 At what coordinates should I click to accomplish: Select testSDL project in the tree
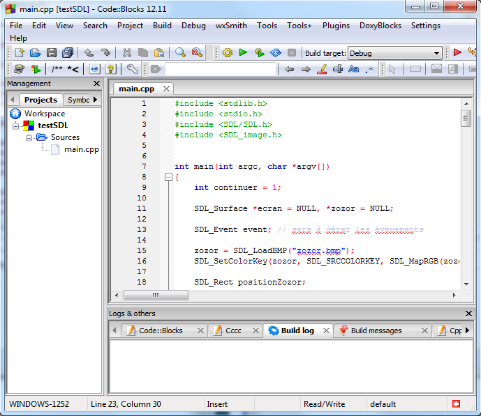[x=53, y=125]
